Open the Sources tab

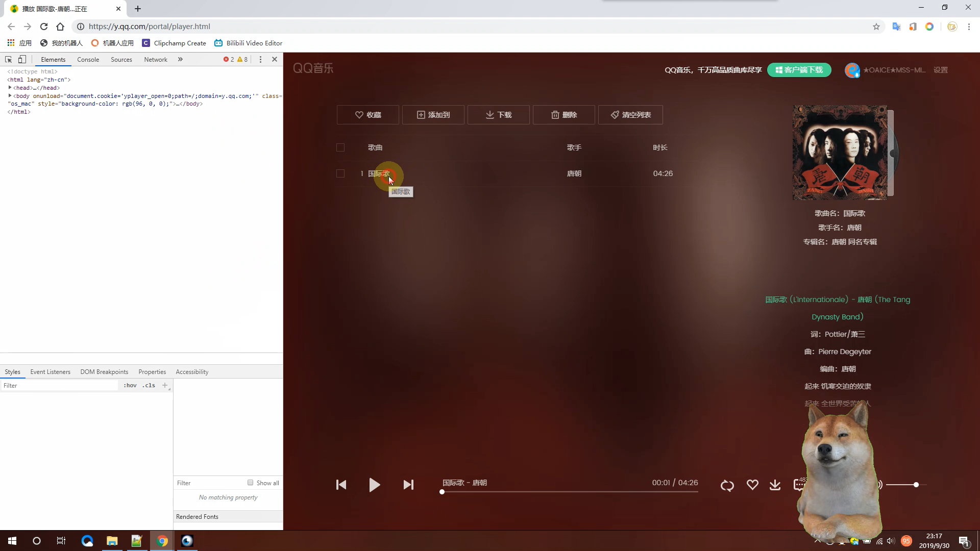121,60
